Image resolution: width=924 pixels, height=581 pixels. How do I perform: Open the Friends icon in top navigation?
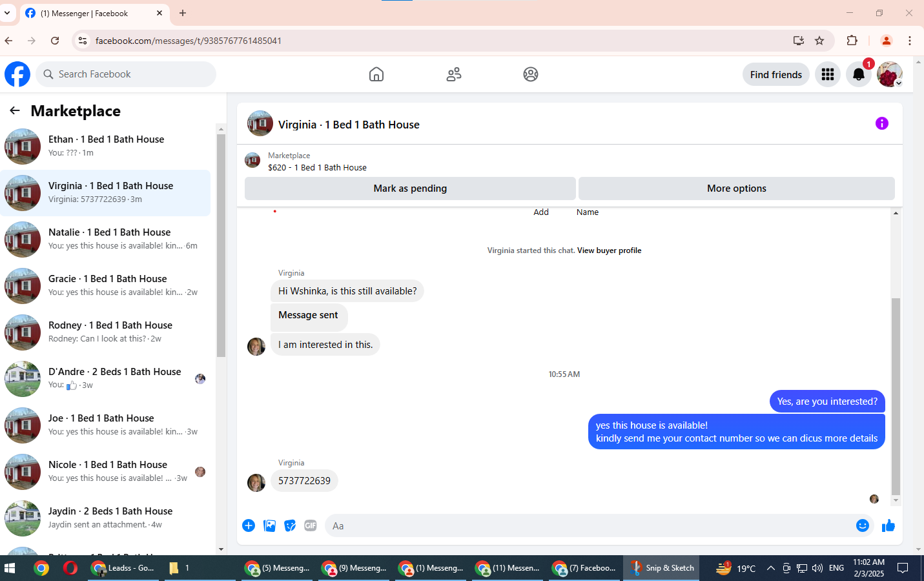(x=454, y=74)
